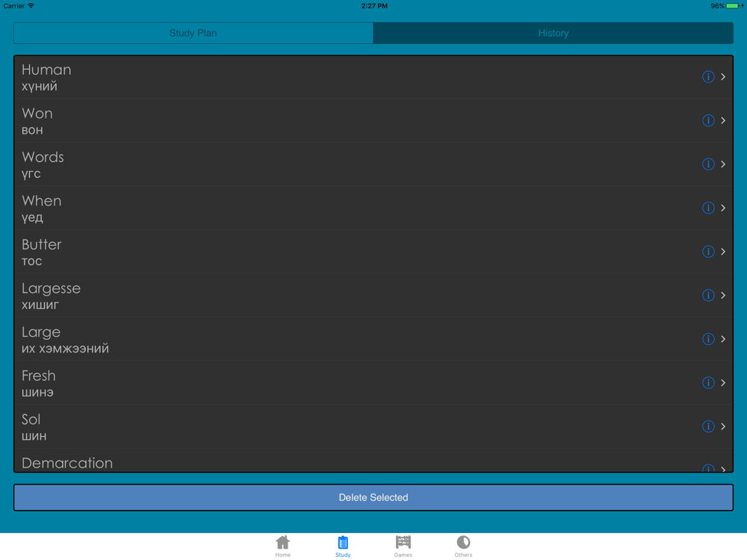Viewport: 747px width, 560px height.
Task: Expand the When row chevron
Action: point(723,208)
